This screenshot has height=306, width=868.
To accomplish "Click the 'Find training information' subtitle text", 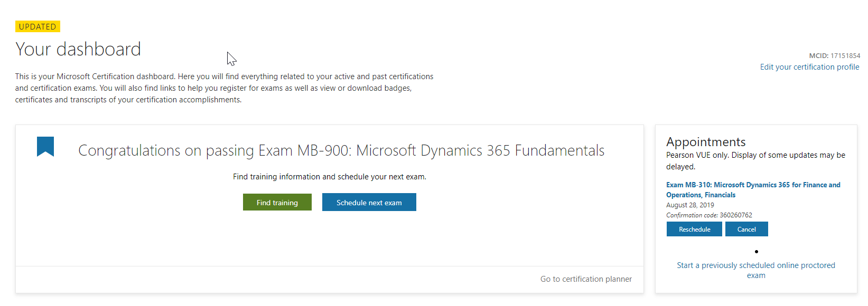I will 330,177.
